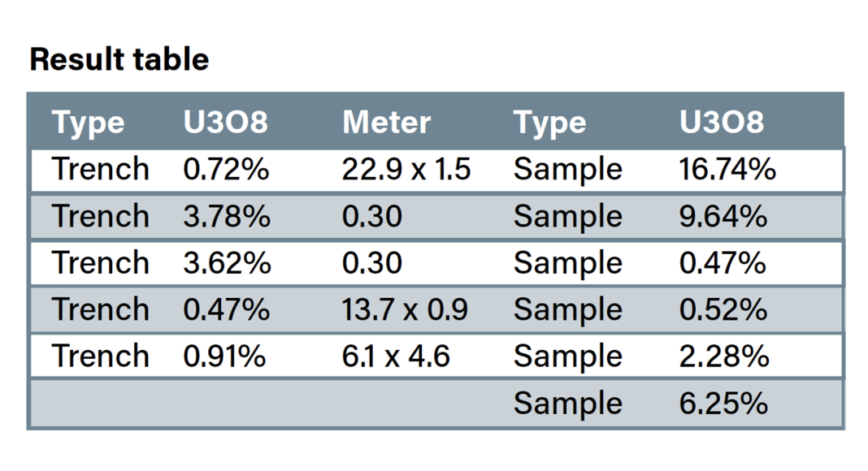Image resolution: width=868 pixels, height=471 pixels.
Task: Click the Sample label beside 16.74%
Action: (567, 169)
